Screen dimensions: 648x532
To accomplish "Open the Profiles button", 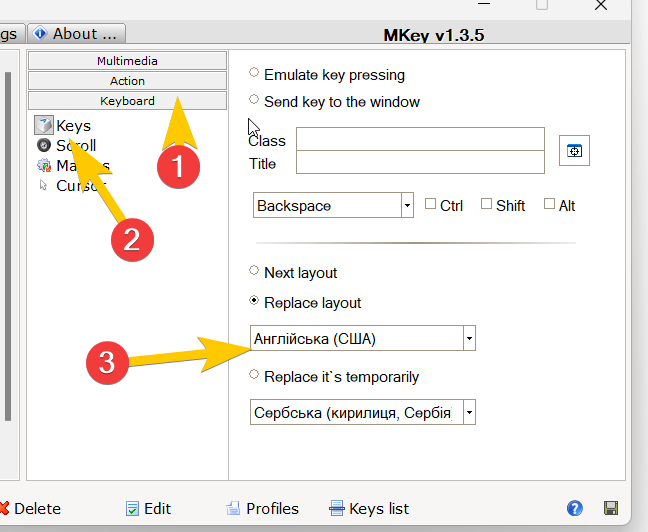I will [262, 508].
